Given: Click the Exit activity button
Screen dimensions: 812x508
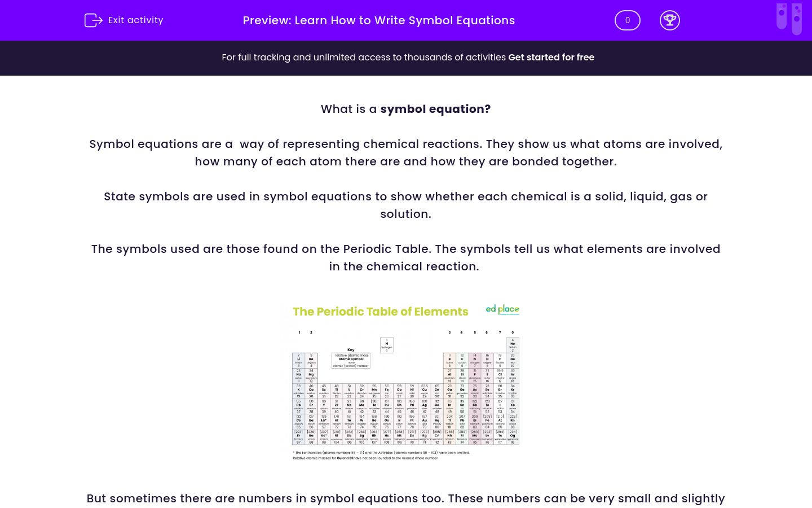Looking at the screenshot, I should (123, 20).
